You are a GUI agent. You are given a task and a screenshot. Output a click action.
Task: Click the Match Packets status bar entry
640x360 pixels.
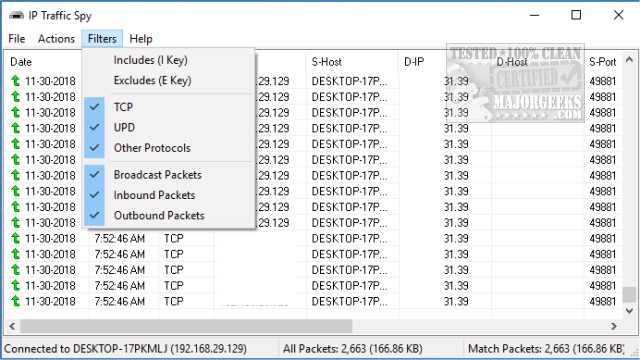[546, 349]
